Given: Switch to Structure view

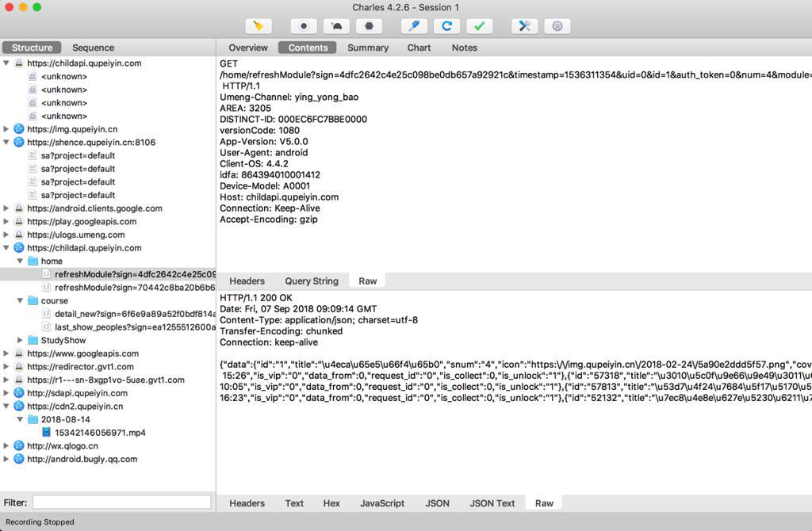Looking at the screenshot, I should pos(32,48).
